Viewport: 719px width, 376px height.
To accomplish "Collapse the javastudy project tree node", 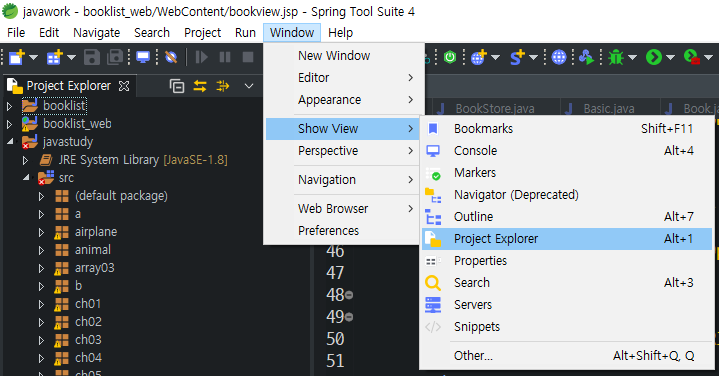I will pyautogui.click(x=10, y=142).
